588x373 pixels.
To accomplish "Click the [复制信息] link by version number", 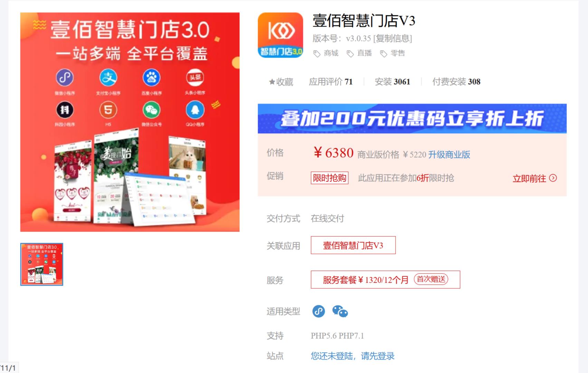I will pyautogui.click(x=392, y=38).
